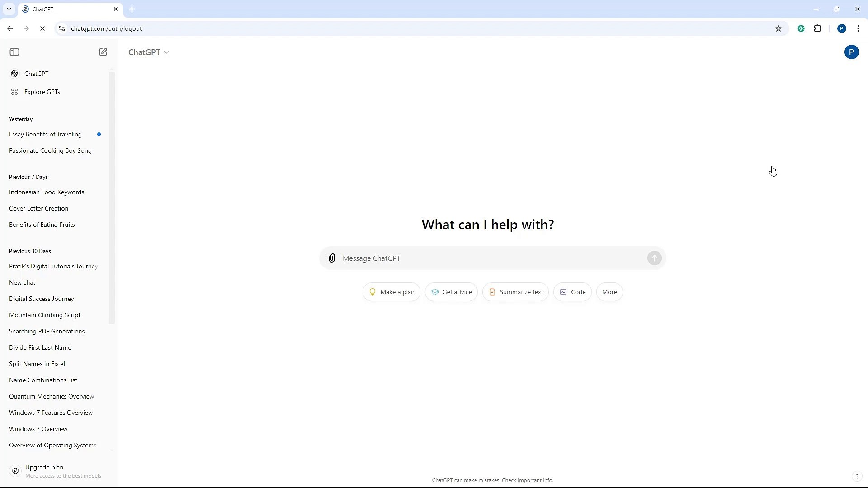Bookmark this page with star icon
The width and height of the screenshot is (868, 488).
point(778,28)
